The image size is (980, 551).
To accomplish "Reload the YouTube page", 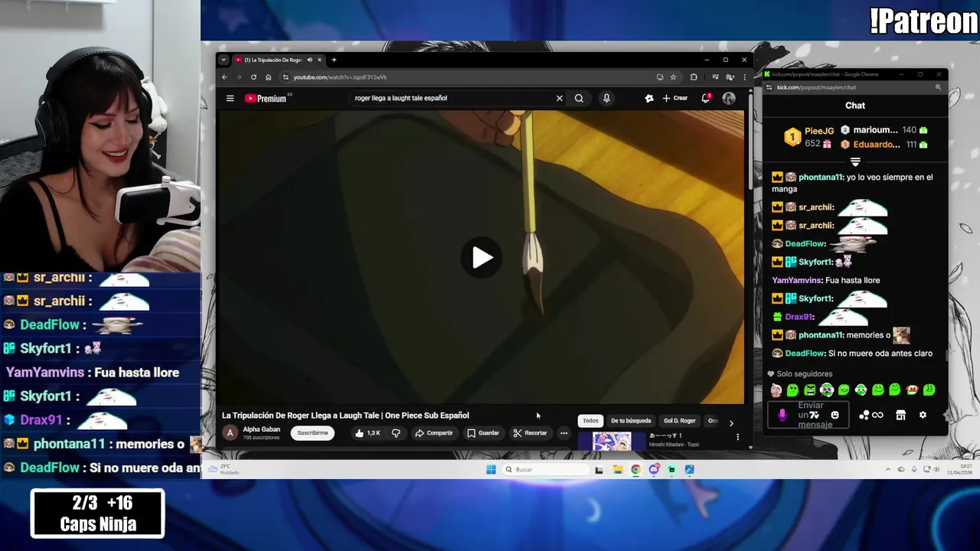I will click(x=253, y=77).
